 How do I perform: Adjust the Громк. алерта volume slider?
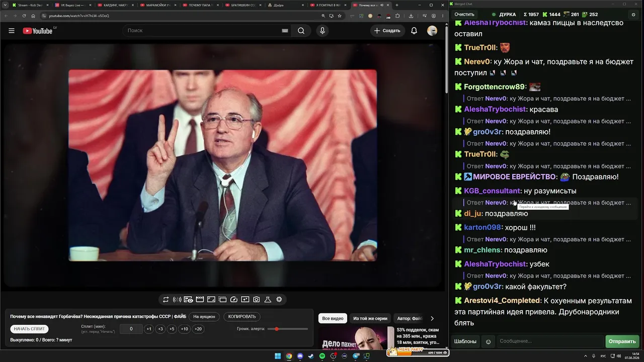(288, 329)
